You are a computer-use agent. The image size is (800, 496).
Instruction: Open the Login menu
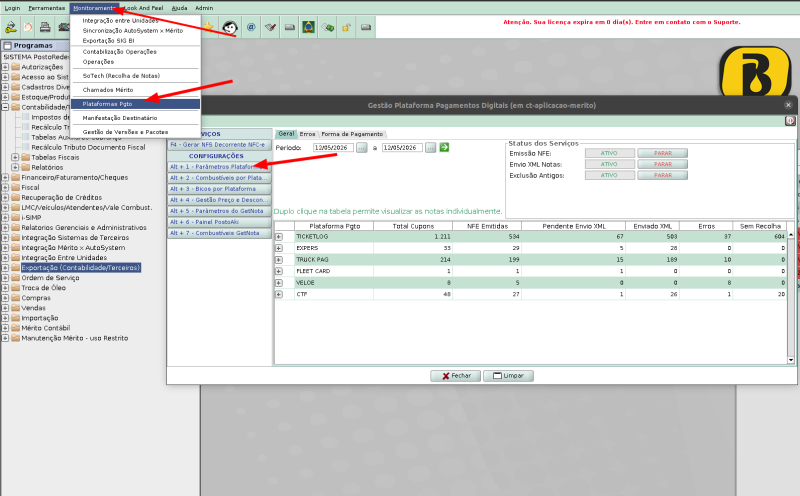[x=12, y=8]
